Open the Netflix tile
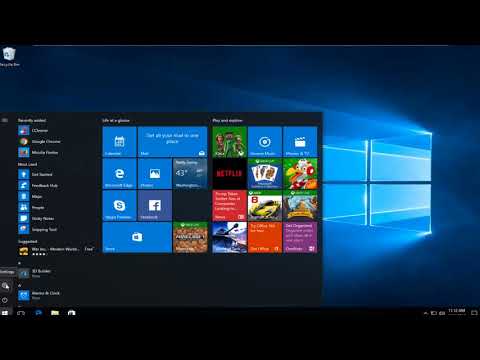This screenshot has width=480, height=360. click(x=230, y=173)
